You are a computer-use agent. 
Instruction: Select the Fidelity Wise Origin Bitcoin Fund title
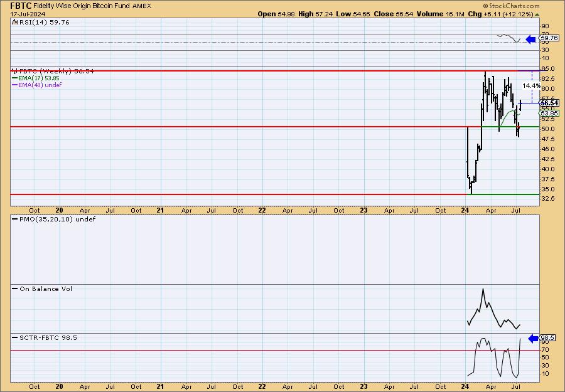[82, 6]
